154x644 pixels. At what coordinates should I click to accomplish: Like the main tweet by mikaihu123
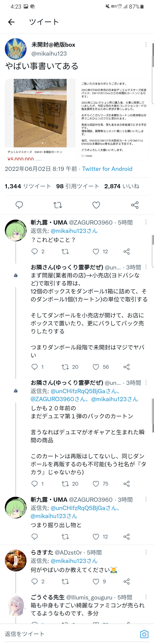pos(96,205)
